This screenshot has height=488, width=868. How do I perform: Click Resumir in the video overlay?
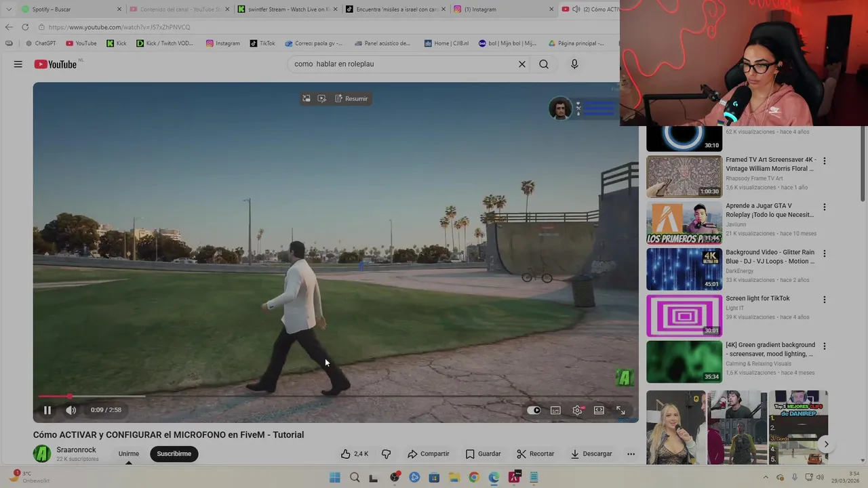(351, 99)
